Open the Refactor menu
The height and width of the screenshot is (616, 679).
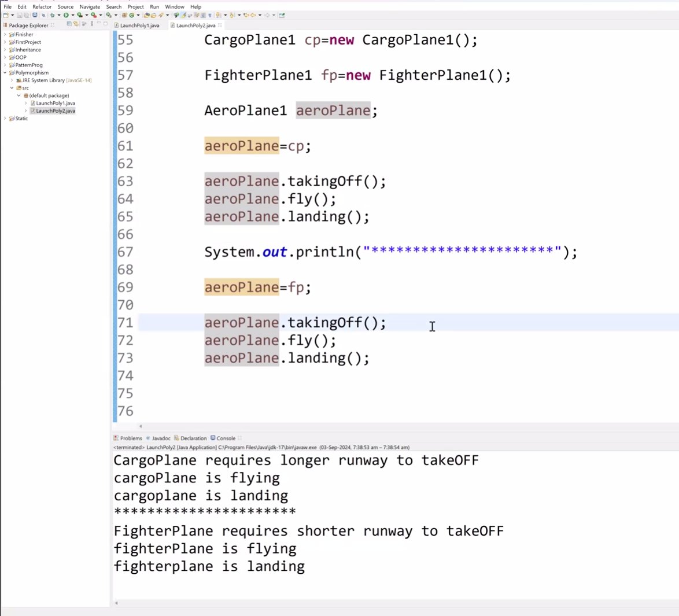[42, 6]
